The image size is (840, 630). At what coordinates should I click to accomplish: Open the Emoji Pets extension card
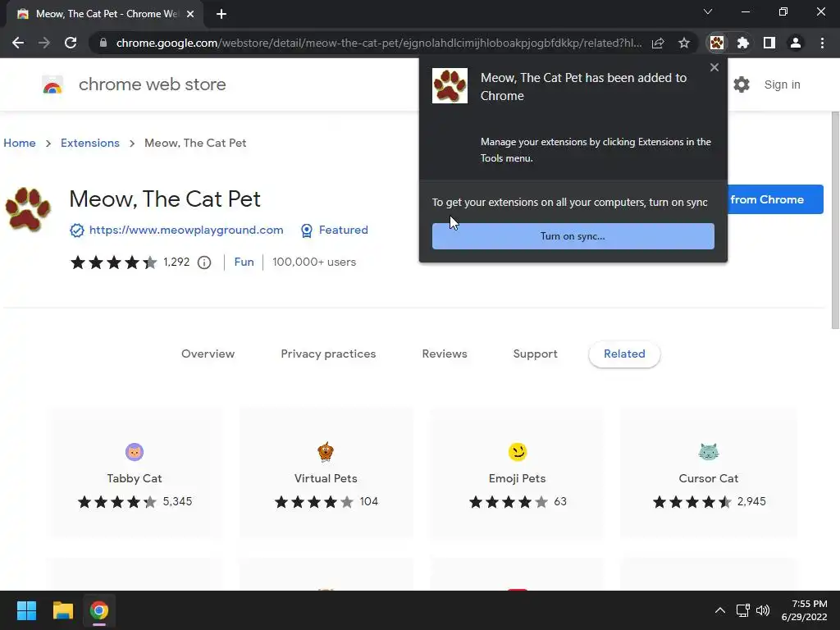518,472
